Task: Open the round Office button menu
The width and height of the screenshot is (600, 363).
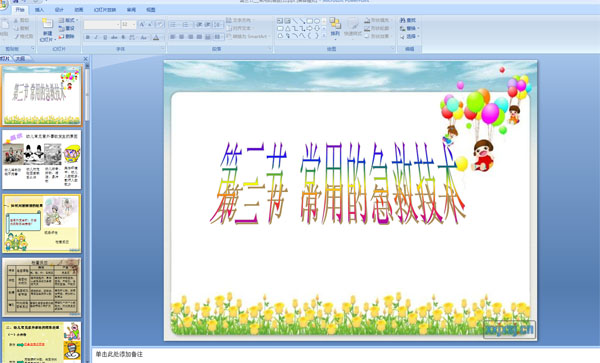Action: point(3,5)
